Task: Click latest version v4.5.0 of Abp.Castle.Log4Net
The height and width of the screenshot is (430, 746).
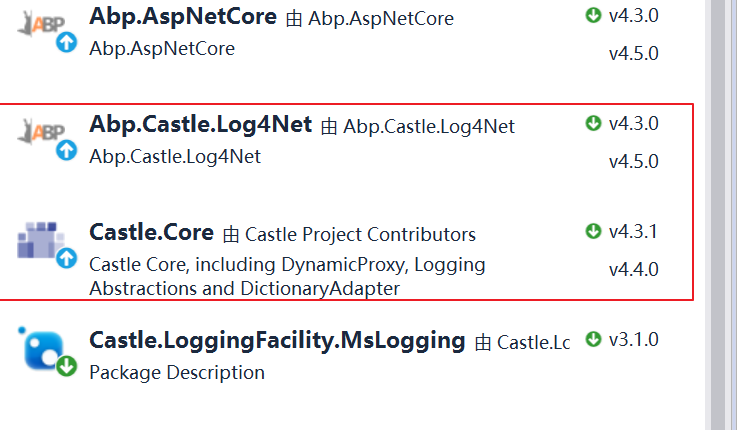Action: pos(634,162)
